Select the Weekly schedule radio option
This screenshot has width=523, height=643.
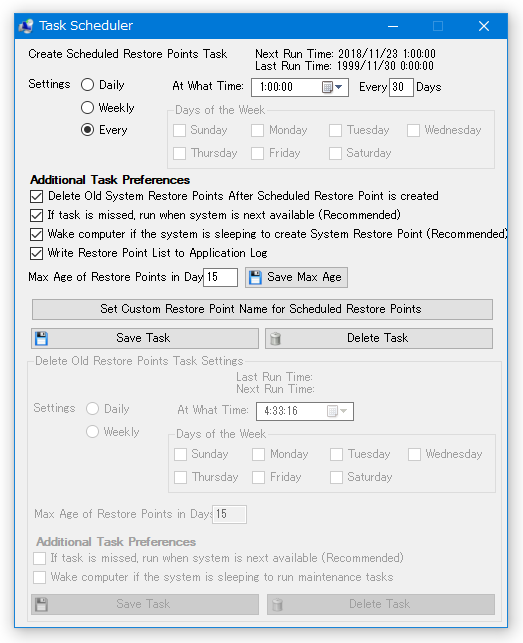[x=87, y=108]
